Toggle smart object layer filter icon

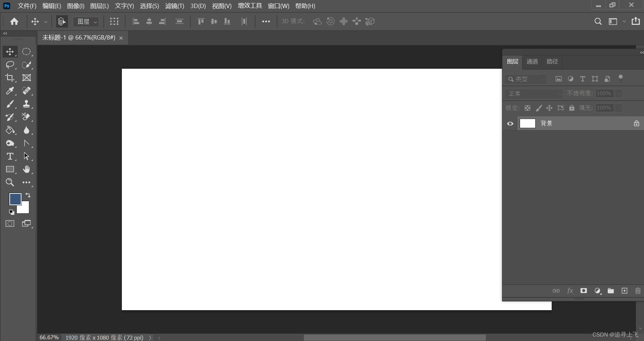607,79
